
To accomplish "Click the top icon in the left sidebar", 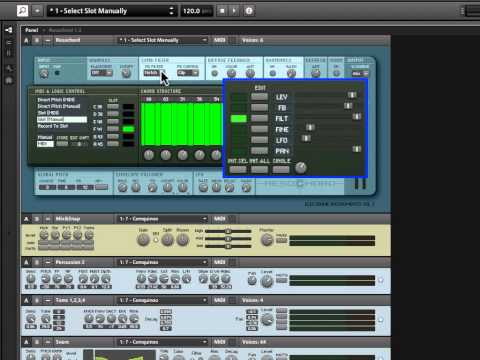I will (x=9, y=30).
